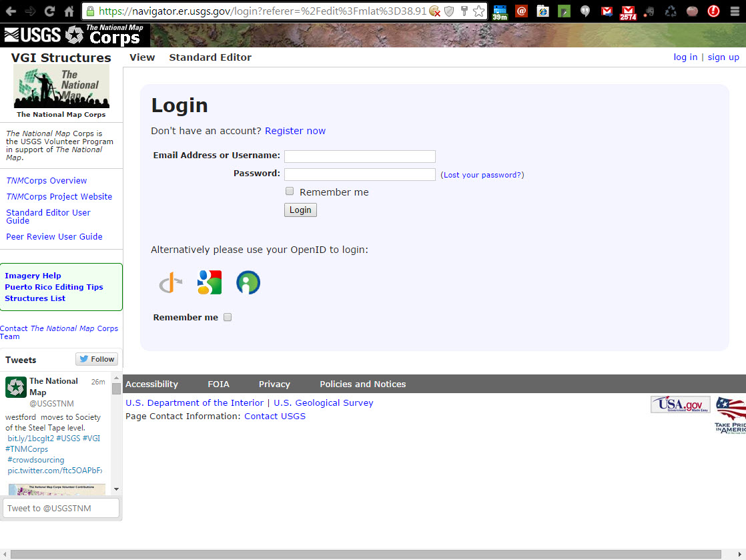Screen dimensions: 746x560
Task: Click the Lost your password link
Action: 482,175
